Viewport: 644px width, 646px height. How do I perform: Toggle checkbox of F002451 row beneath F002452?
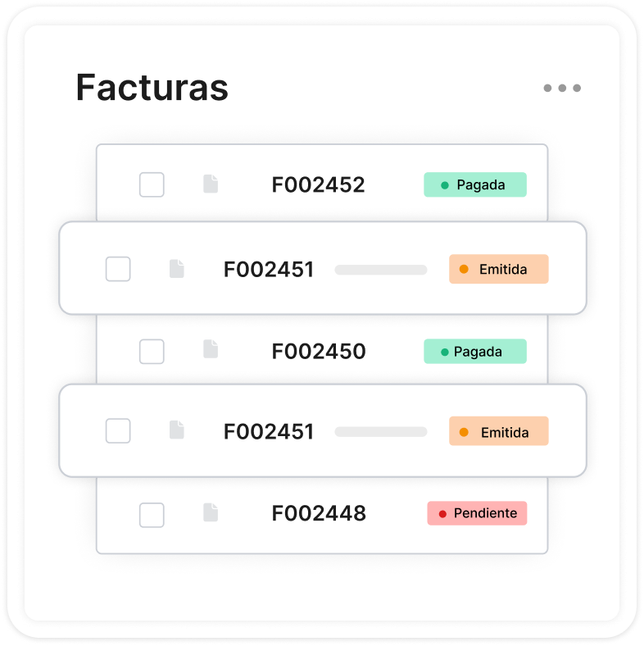[118, 269]
